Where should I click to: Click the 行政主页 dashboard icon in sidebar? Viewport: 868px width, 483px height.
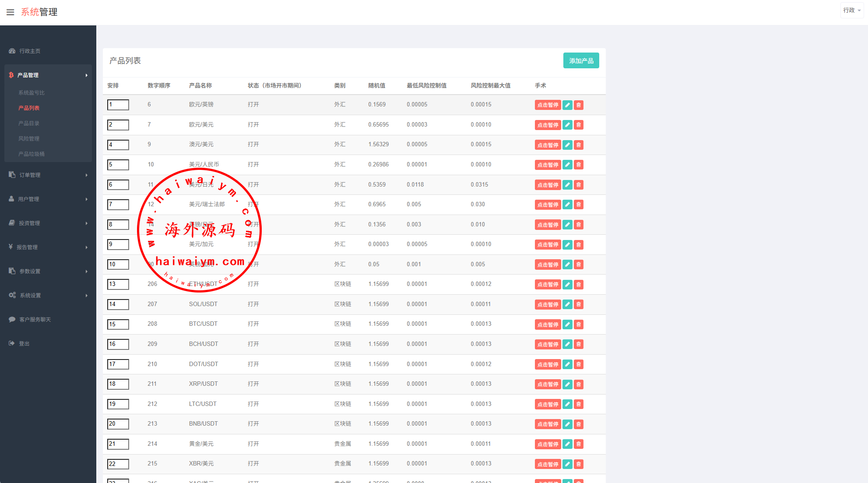(x=12, y=51)
